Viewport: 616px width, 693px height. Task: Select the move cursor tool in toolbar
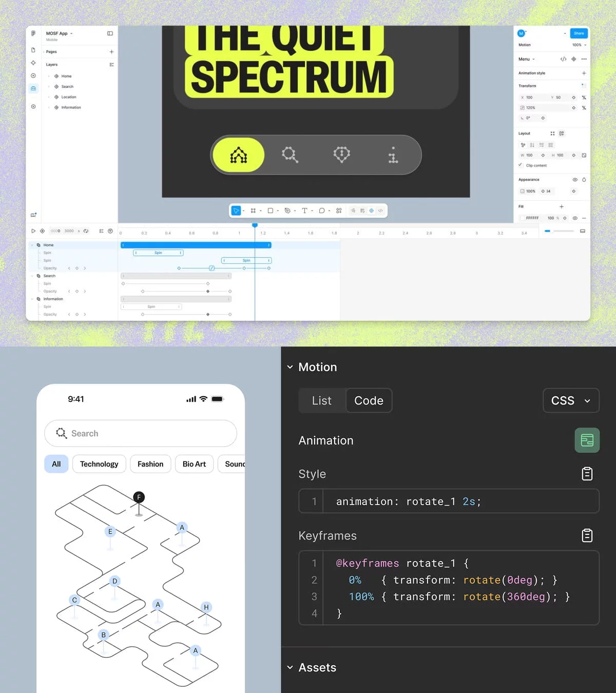236,210
